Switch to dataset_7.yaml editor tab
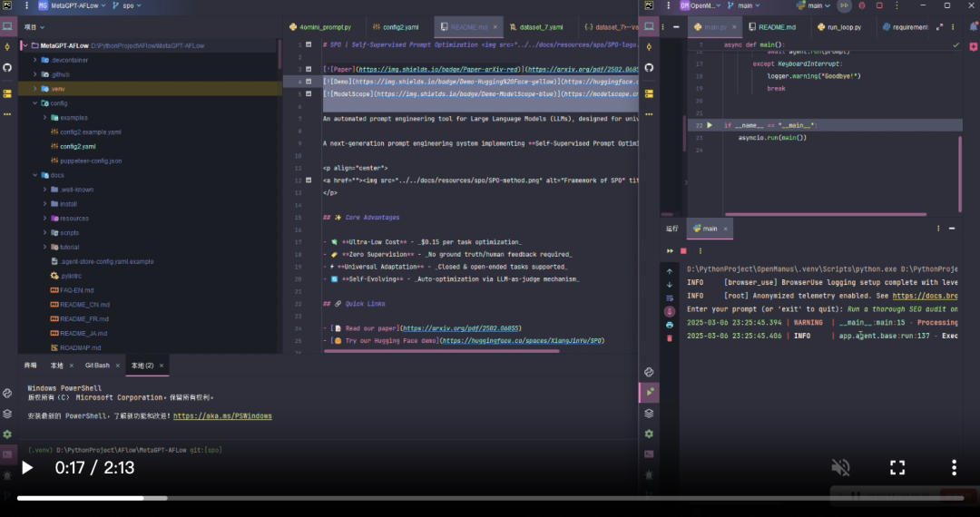This screenshot has width=980, height=517. 537,27
